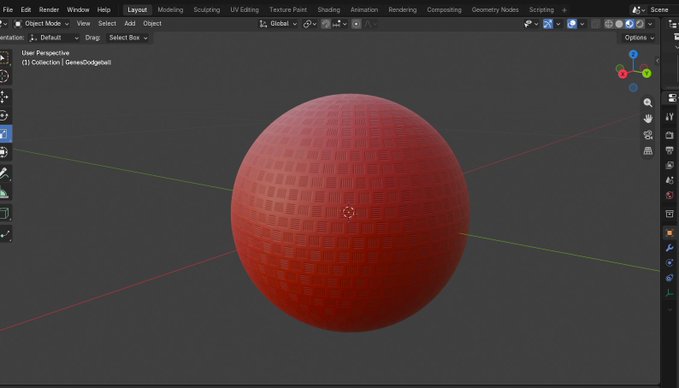This screenshot has height=388, width=679.
Task: Switch to Rendered viewport shading
Action: (640, 24)
